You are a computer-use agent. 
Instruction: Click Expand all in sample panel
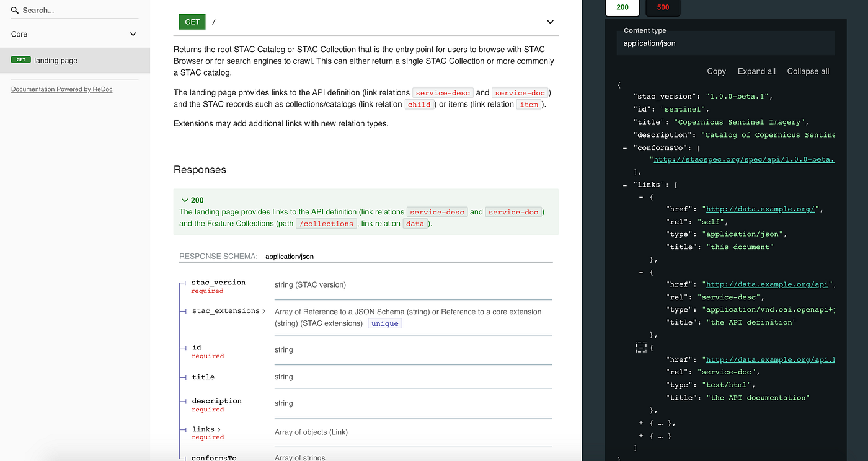pyautogui.click(x=756, y=71)
